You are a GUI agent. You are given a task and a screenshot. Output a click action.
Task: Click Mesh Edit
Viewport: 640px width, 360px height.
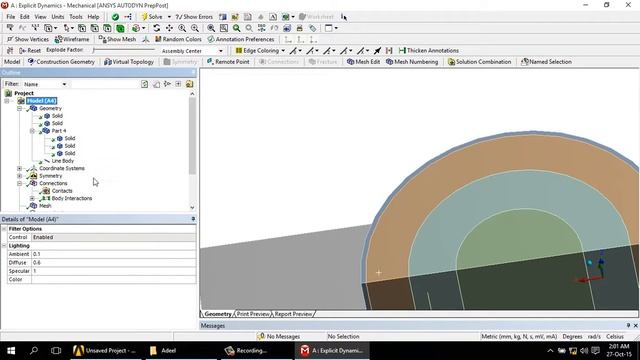pos(363,62)
